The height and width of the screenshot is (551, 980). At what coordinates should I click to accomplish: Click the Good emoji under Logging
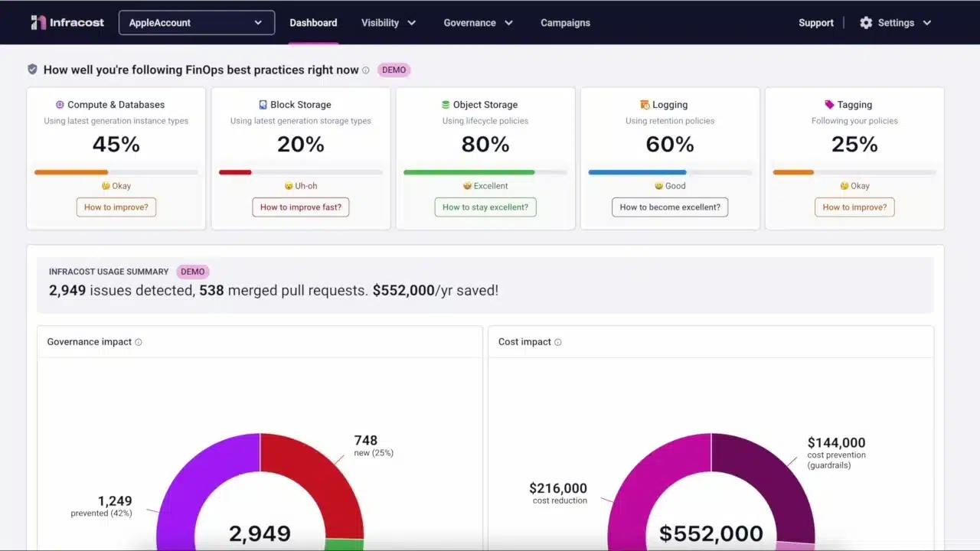tap(658, 186)
